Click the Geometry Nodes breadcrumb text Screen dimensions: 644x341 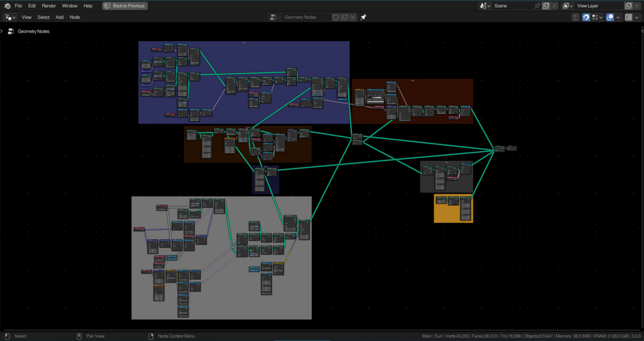click(x=33, y=31)
